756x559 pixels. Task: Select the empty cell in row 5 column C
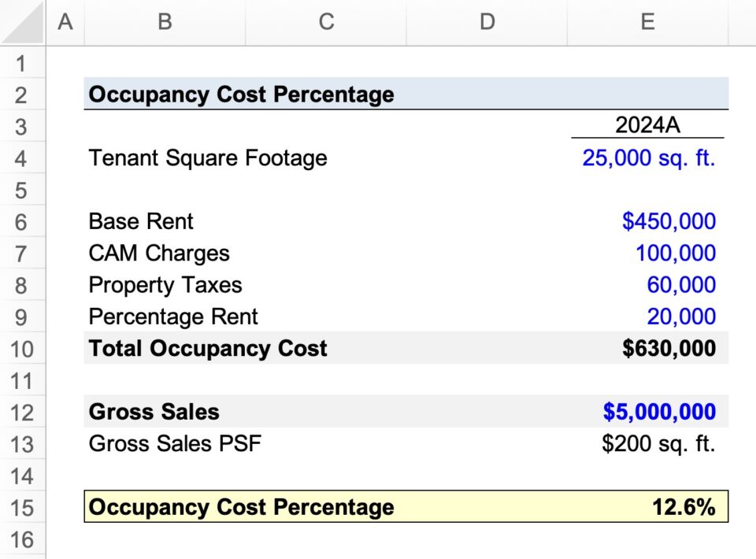click(x=326, y=190)
